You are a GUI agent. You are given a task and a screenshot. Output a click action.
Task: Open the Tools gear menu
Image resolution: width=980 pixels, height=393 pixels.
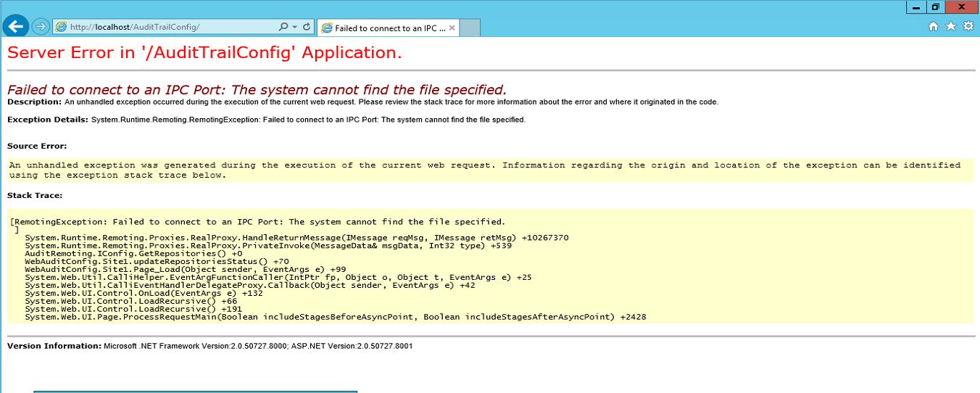tap(968, 27)
